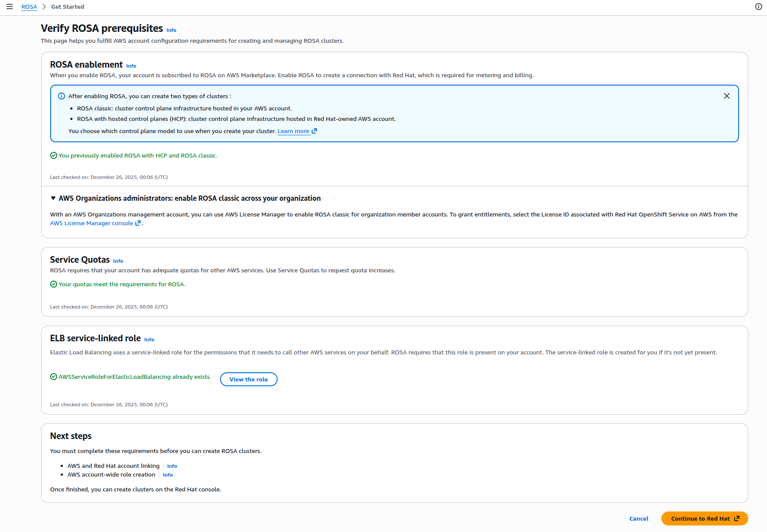This screenshot has width=767, height=532.
Task: Click the info circle inside the blue banner
Action: 61,96
